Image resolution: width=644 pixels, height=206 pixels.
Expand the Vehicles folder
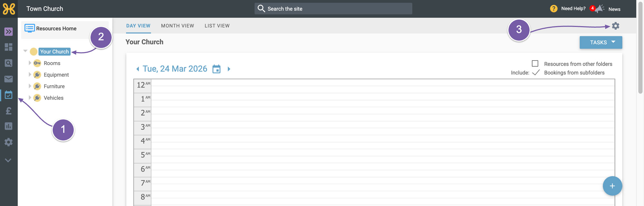[x=30, y=98]
